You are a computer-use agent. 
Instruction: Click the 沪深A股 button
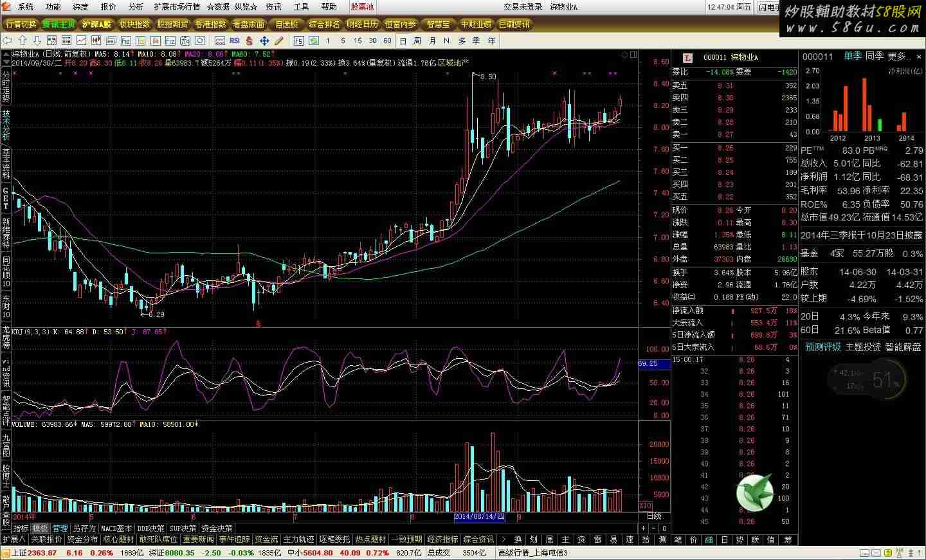coord(96,24)
